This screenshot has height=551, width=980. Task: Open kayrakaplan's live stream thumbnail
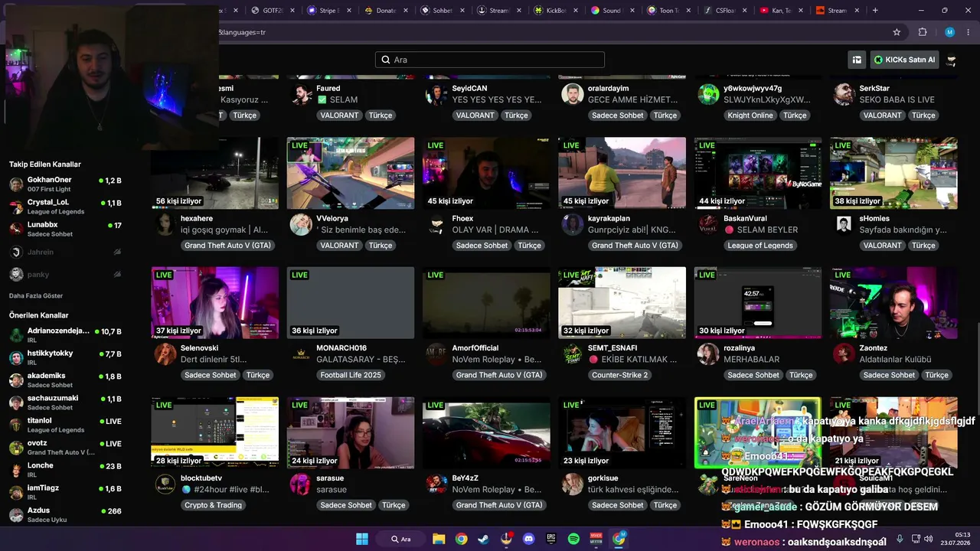click(x=622, y=173)
